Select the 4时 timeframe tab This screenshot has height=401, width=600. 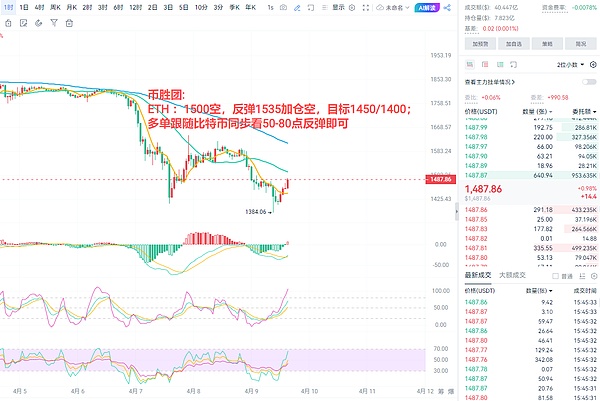click(x=39, y=6)
